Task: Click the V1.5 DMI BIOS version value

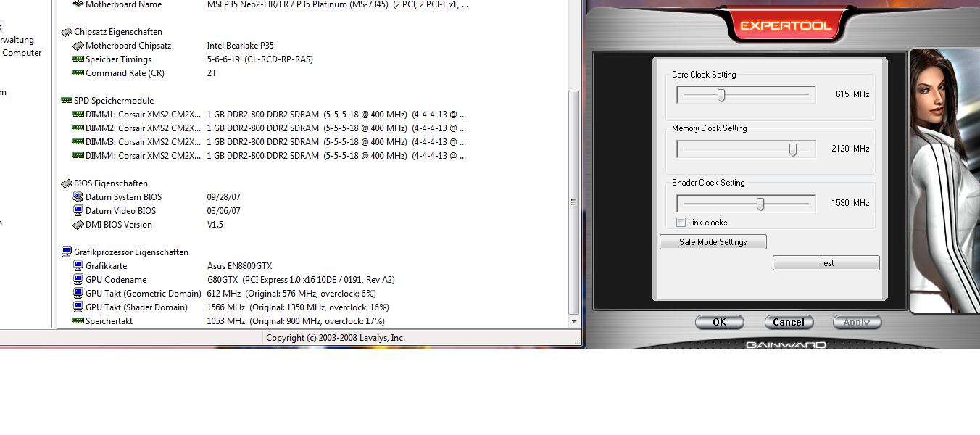Action: tap(215, 225)
